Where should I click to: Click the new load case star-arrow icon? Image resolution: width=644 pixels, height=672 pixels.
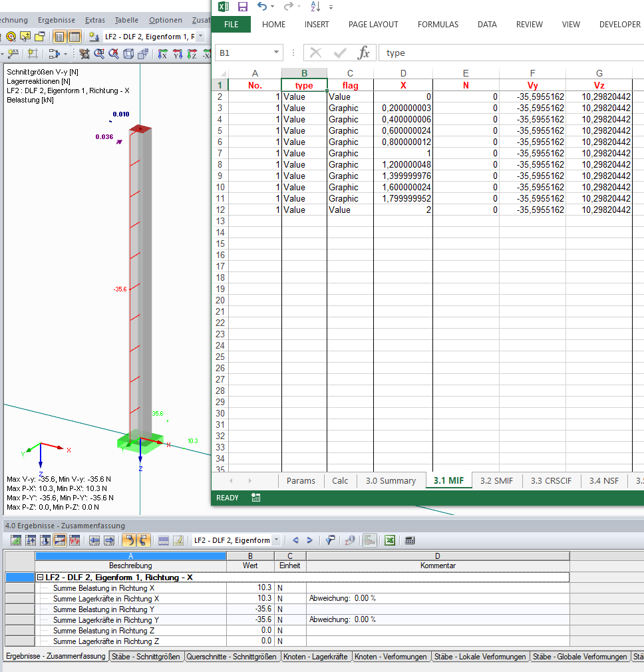94,37
